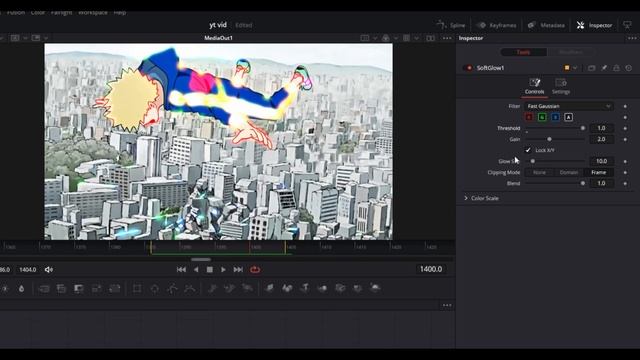Image resolution: width=640 pixels, height=360 pixels.
Task: Add a pEmitter particle node
Action: pyautogui.click(x=212, y=289)
